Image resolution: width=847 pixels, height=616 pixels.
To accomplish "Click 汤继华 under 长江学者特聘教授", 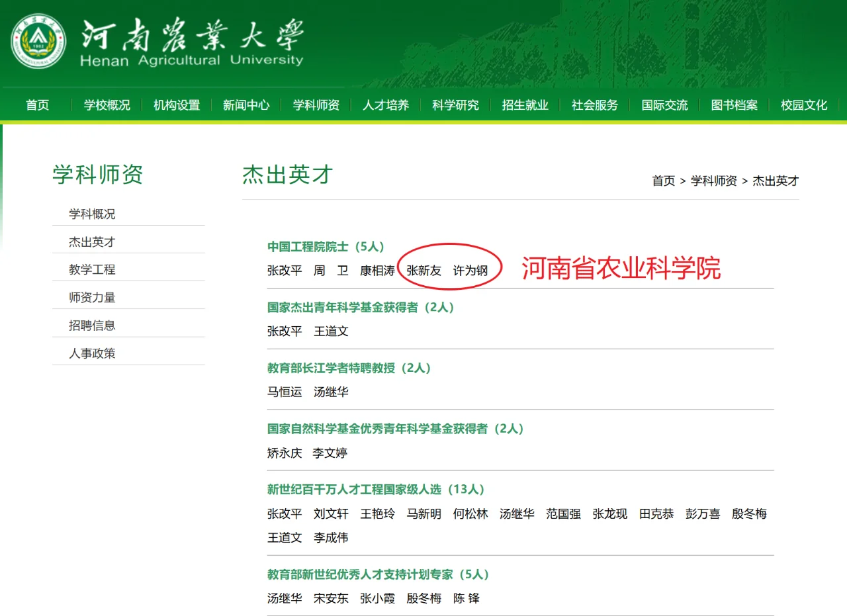I will pos(331,392).
